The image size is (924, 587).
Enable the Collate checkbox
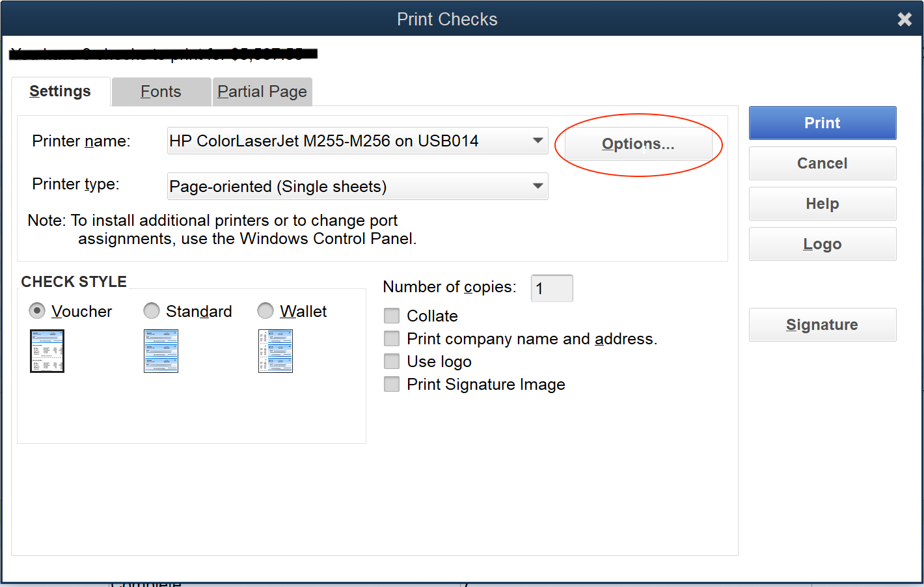pos(392,316)
